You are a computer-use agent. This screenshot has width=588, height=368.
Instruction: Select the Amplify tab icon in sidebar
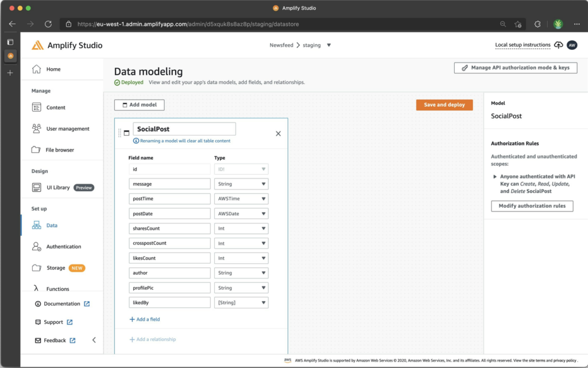(10, 56)
